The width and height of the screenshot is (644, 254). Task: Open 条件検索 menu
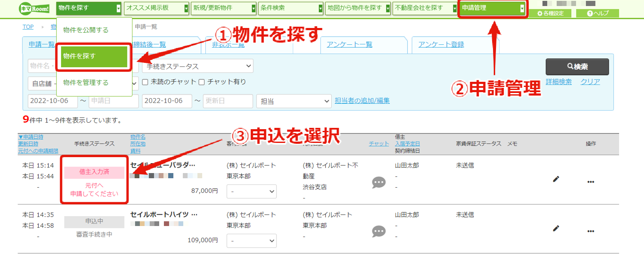coord(291,8)
